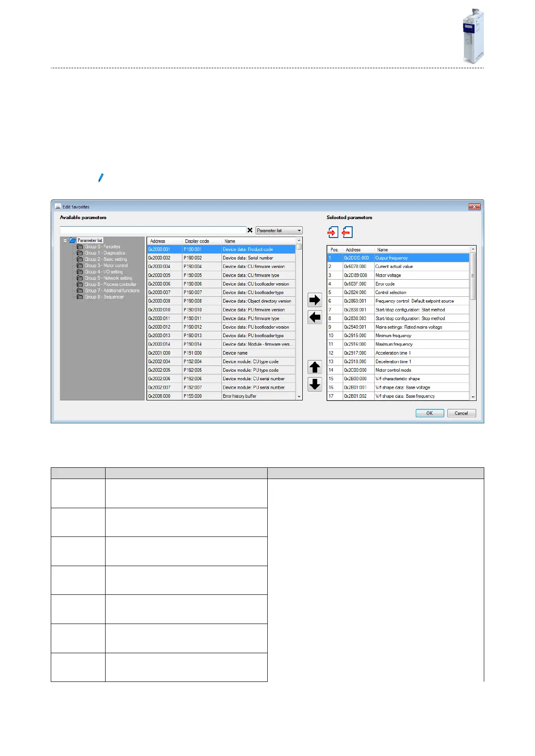Image resolution: width=535 pixels, height=756 pixels.
Task: Click the left arrow to remove parameter
Action: pyautogui.click(x=314, y=317)
